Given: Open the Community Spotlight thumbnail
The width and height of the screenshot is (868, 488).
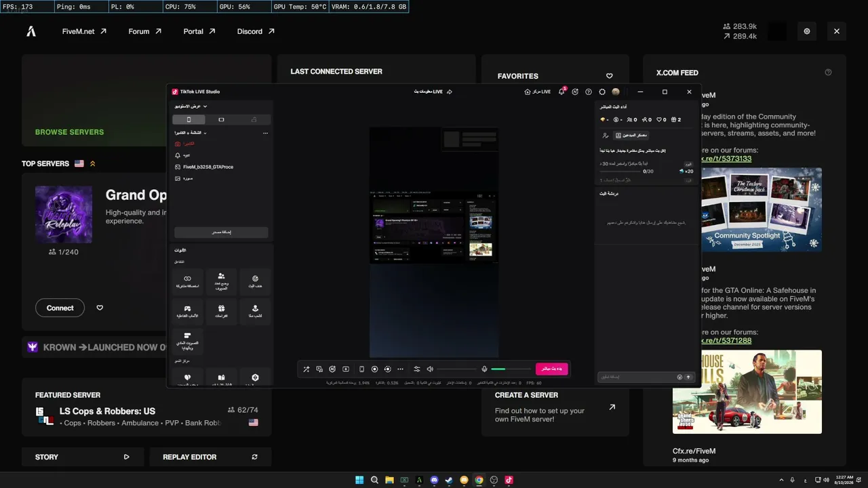Looking at the screenshot, I should (x=761, y=209).
